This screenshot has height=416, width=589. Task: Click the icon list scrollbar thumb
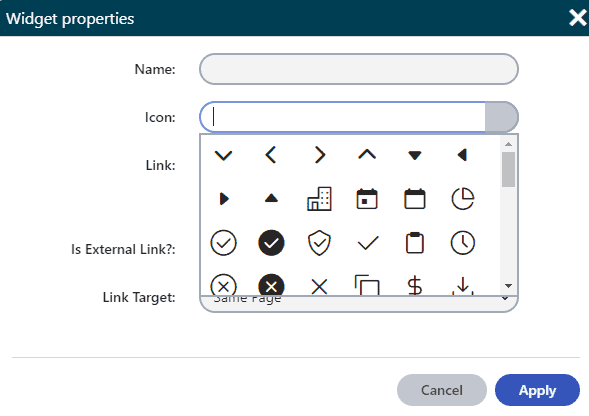coord(508,169)
